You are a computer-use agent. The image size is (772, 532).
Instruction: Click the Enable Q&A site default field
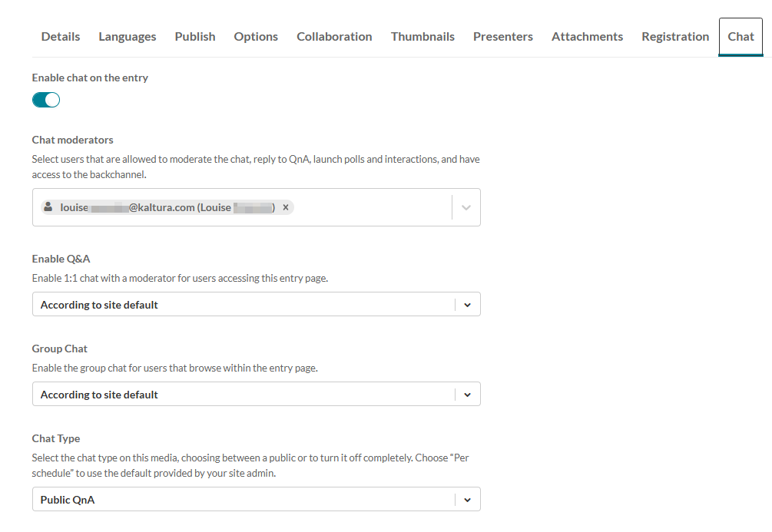tap(230, 305)
